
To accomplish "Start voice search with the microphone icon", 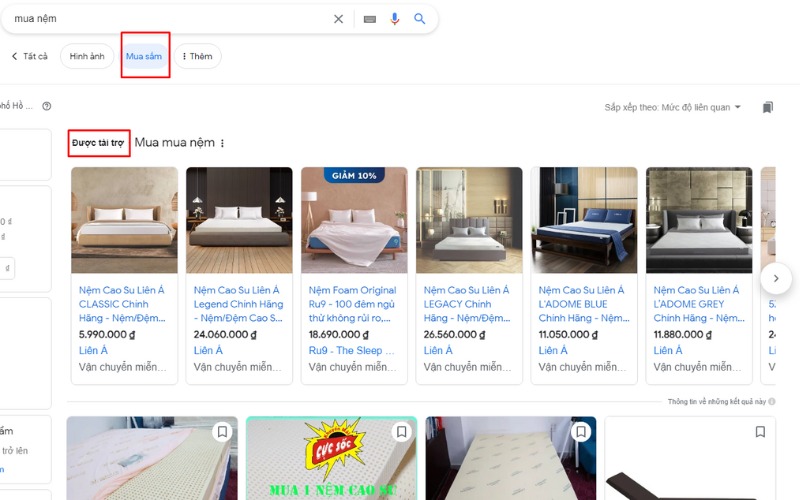I will coord(395,19).
